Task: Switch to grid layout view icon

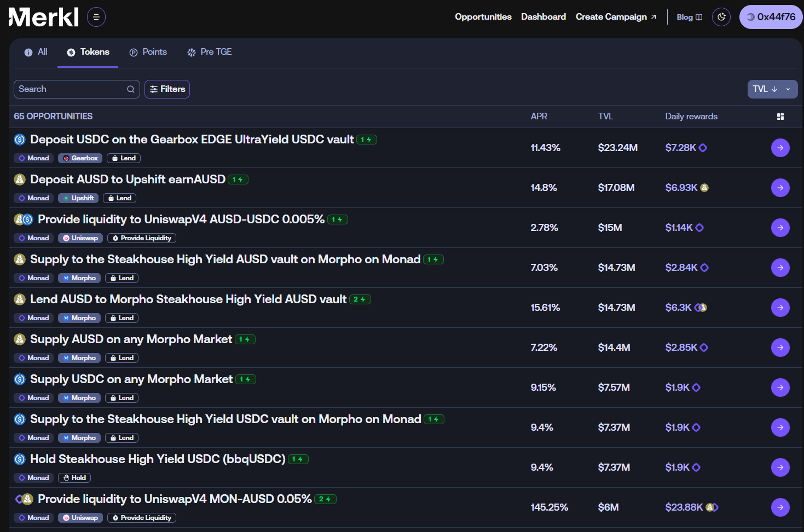Action: (780, 117)
